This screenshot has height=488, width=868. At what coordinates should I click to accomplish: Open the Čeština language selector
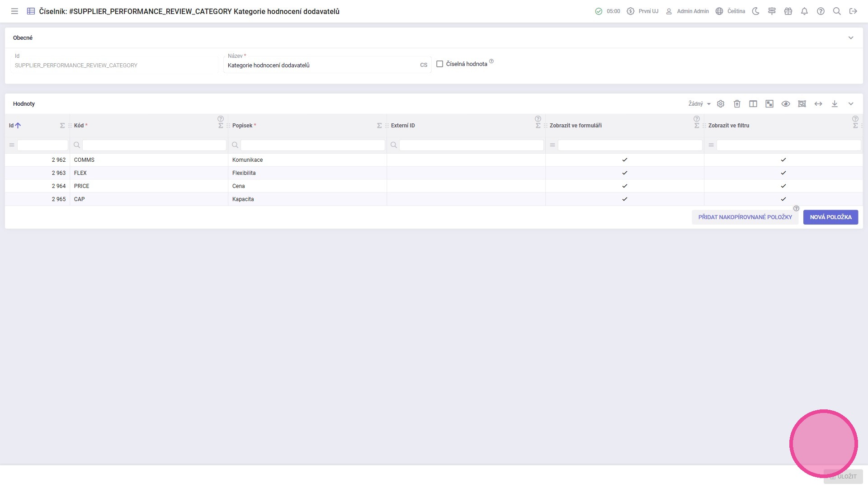731,11
